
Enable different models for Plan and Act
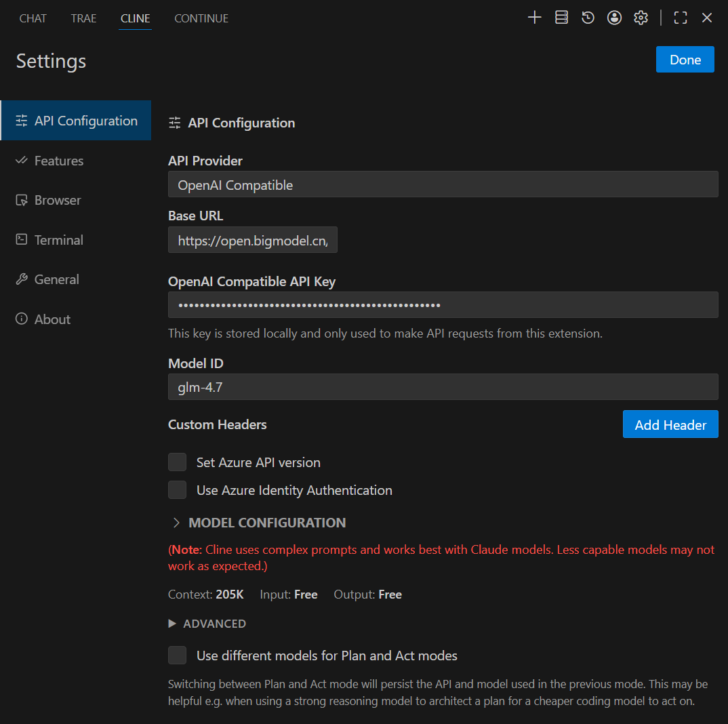(x=178, y=656)
